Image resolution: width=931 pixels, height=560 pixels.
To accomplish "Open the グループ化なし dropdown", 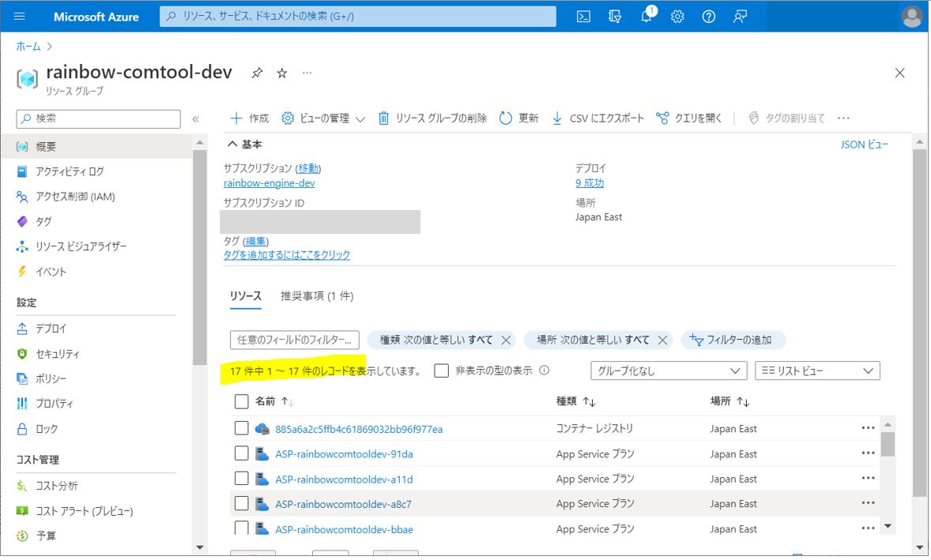I will [668, 370].
